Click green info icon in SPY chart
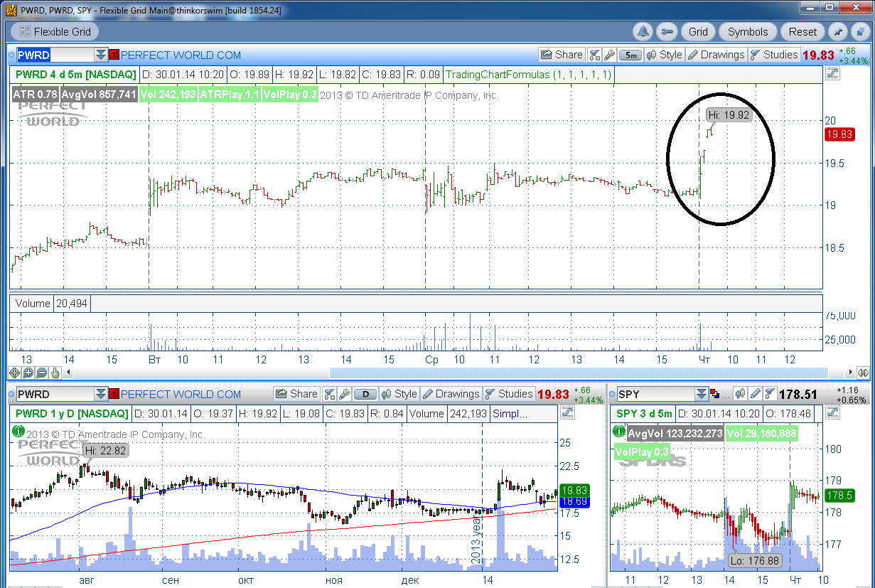 [619, 431]
